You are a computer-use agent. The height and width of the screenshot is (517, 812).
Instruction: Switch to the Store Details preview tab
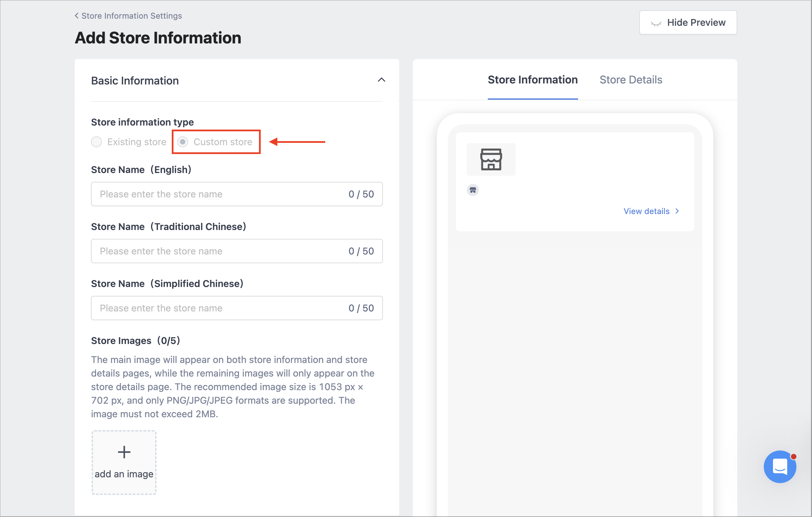(x=631, y=80)
